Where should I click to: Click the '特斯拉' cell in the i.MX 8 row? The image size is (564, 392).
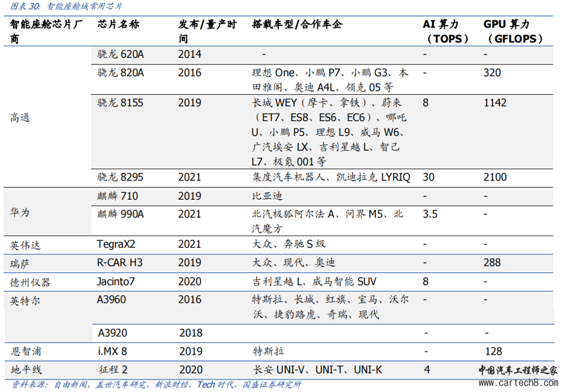[269, 352]
